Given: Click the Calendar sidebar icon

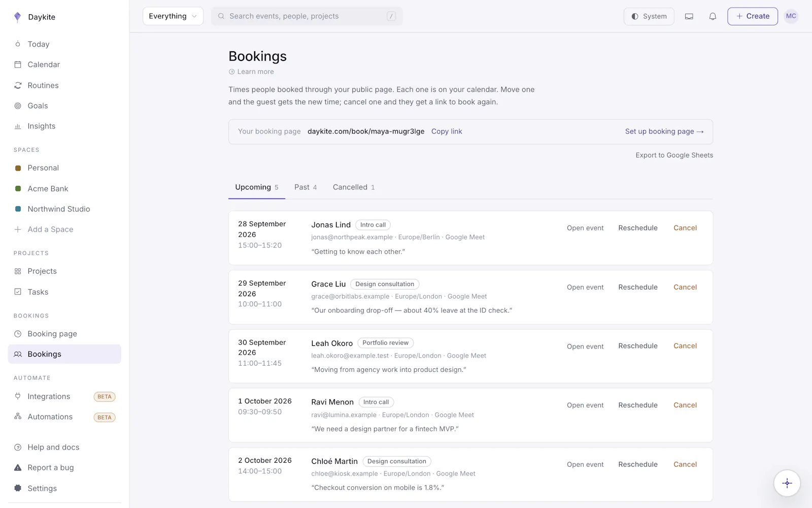Looking at the screenshot, I should click(18, 65).
